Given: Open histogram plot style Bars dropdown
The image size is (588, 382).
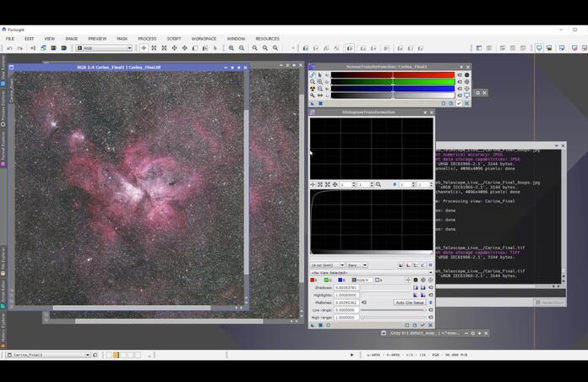Looking at the screenshot, I should pos(357,265).
